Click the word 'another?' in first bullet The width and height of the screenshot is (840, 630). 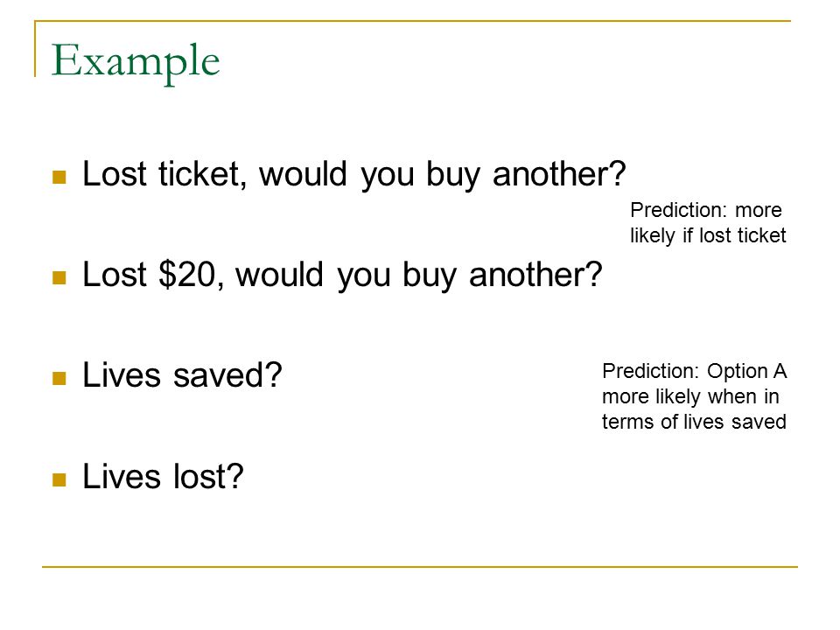click(x=559, y=175)
